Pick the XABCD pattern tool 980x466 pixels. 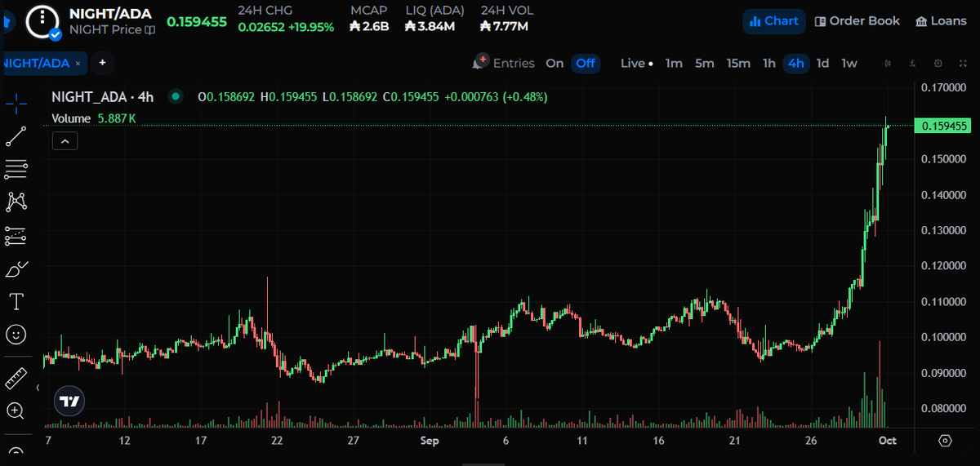[x=16, y=202]
